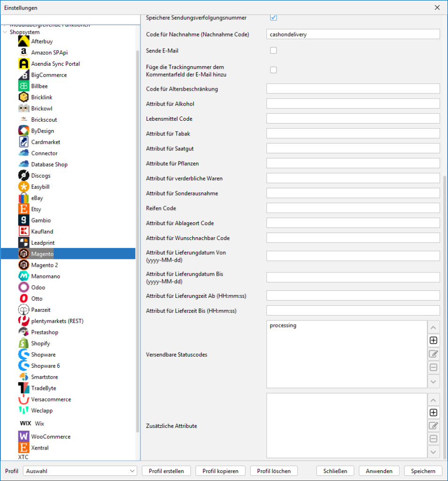Click plus icon for Zusätzliche Attribute
This screenshot has height=481, width=448.
point(433,412)
